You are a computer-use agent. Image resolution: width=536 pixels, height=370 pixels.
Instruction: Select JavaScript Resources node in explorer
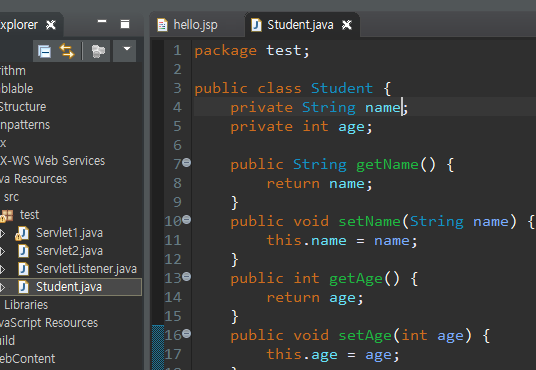(x=49, y=323)
